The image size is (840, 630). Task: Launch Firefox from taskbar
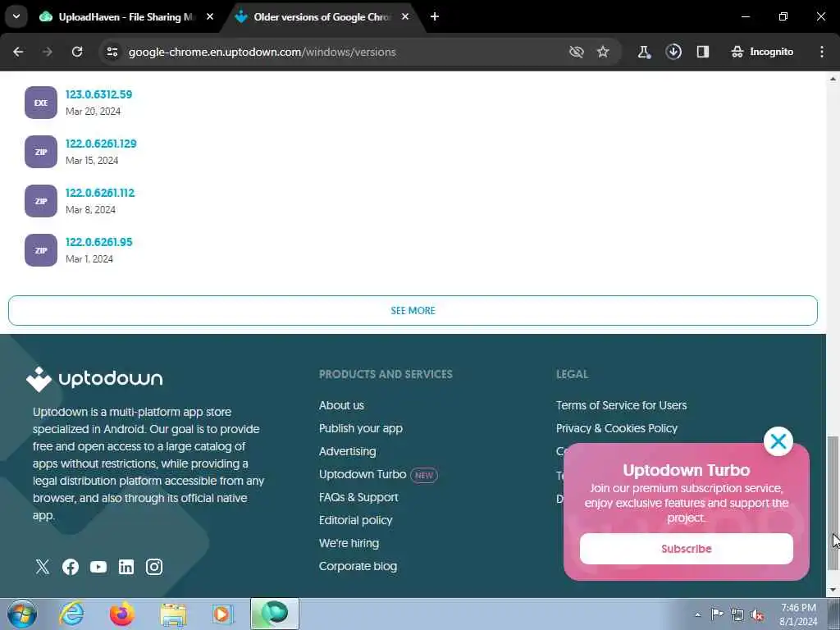[x=122, y=614]
